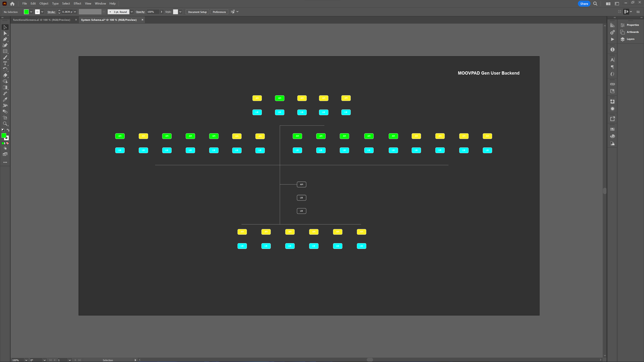Open the Opacity value dropdown
Image resolution: width=644 pixels, height=362 pixels.
coord(161,12)
